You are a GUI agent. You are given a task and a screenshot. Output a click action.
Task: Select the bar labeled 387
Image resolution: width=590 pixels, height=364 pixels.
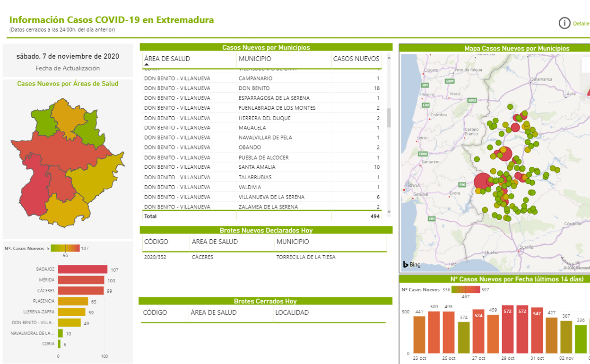point(566,337)
